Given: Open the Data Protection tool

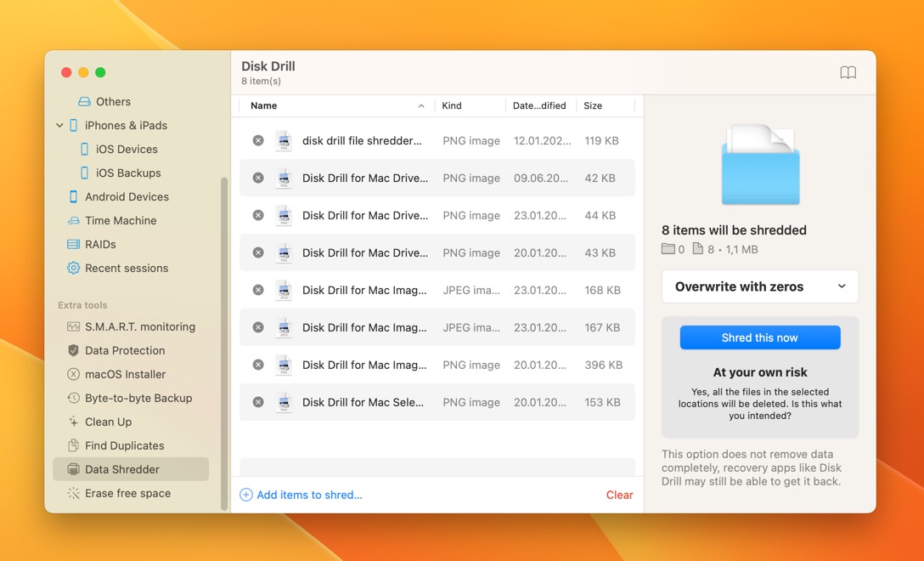Looking at the screenshot, I should click(x=116, y=350).
